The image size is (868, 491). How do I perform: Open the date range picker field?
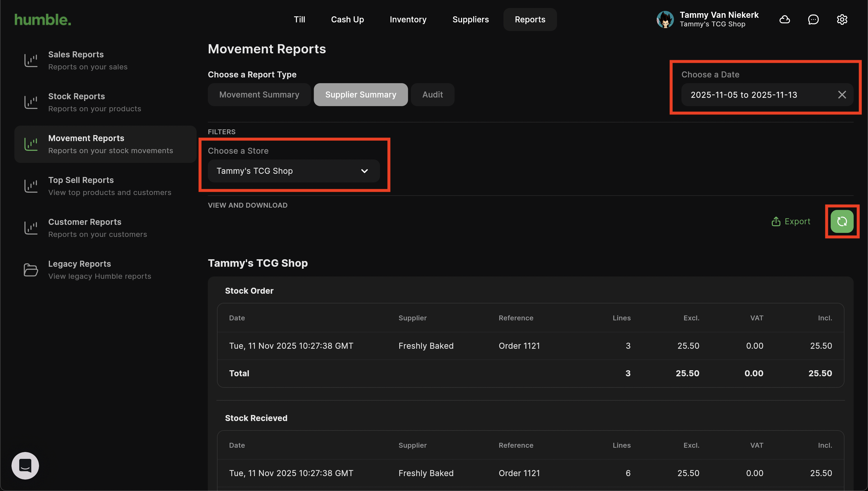click(756, 95)
